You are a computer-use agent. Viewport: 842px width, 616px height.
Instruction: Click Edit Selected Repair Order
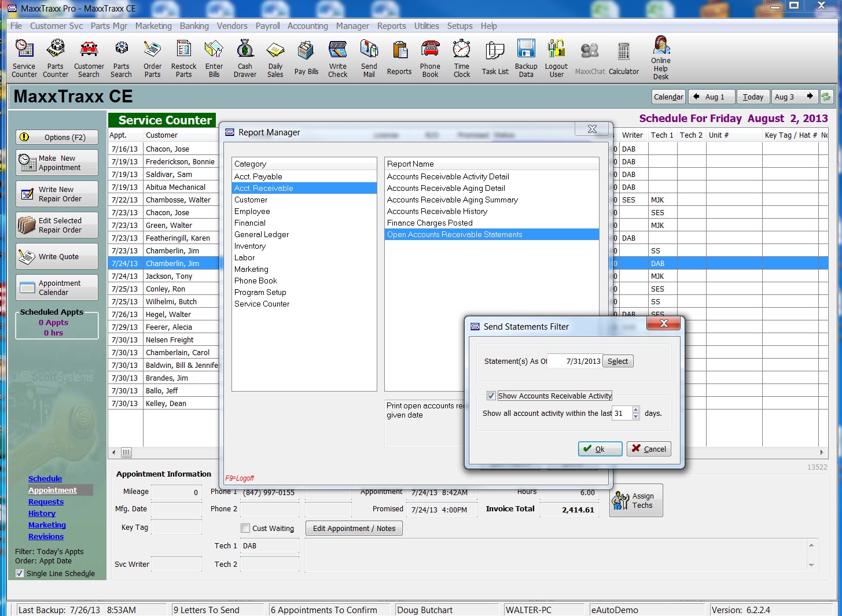[57, 225]
